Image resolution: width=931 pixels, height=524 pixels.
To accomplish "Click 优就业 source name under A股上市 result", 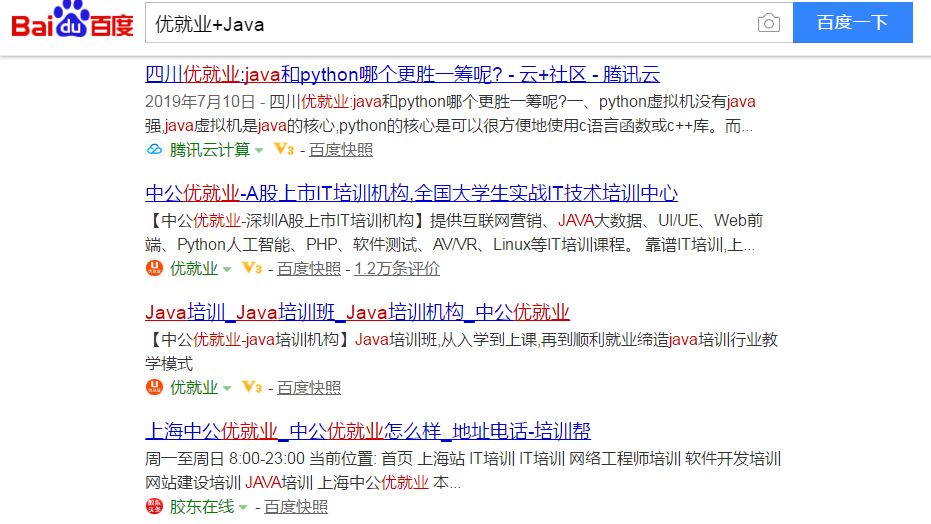I will pyautogui.click(x=194, y=268).
